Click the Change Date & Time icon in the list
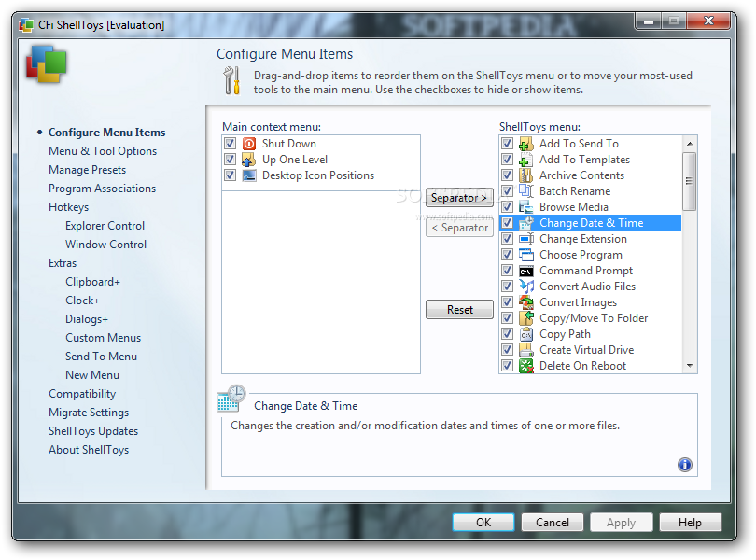 point(526,223)
